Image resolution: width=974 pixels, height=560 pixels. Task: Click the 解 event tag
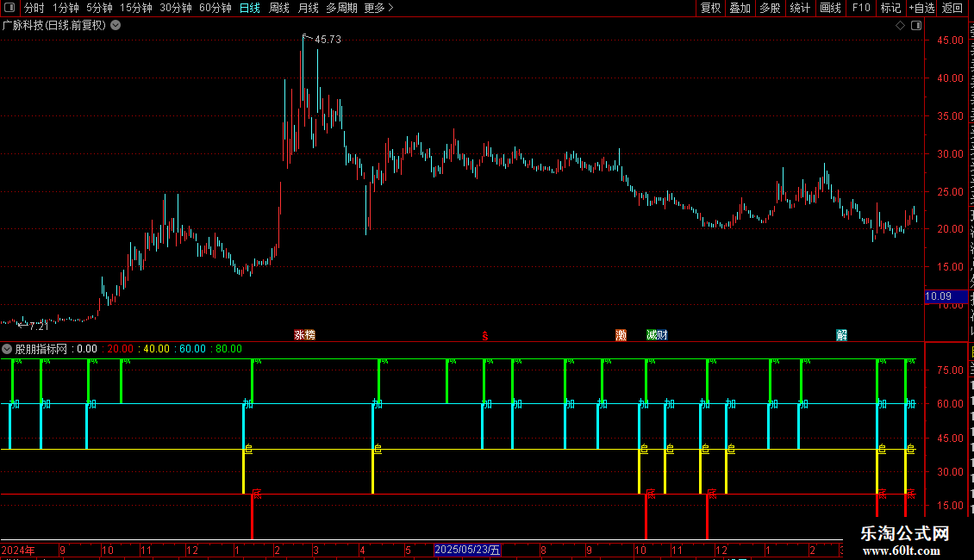[x=841, y=335]
